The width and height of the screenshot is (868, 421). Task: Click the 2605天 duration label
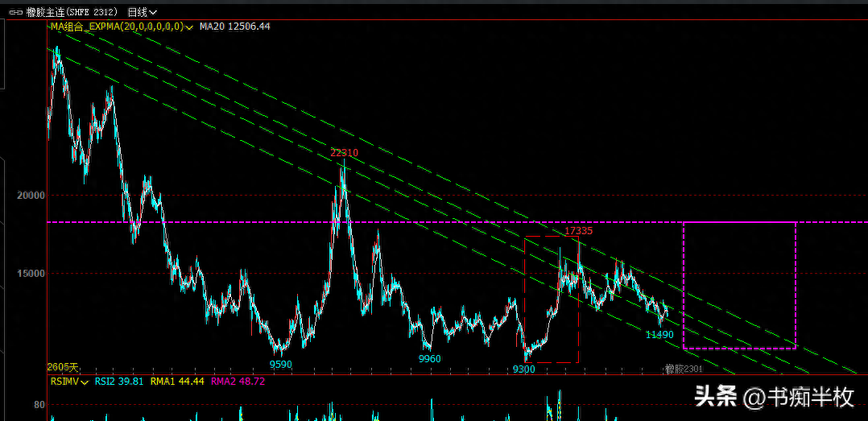pyautogui.click(x=63, y=367)
